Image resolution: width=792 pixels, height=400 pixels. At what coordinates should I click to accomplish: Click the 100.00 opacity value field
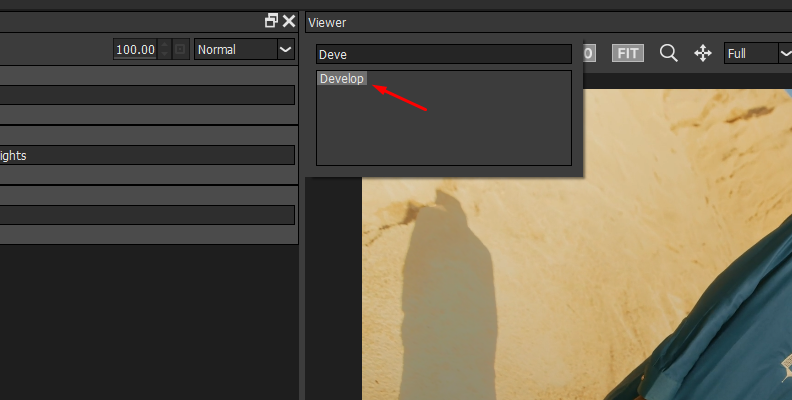pos(135,49)
